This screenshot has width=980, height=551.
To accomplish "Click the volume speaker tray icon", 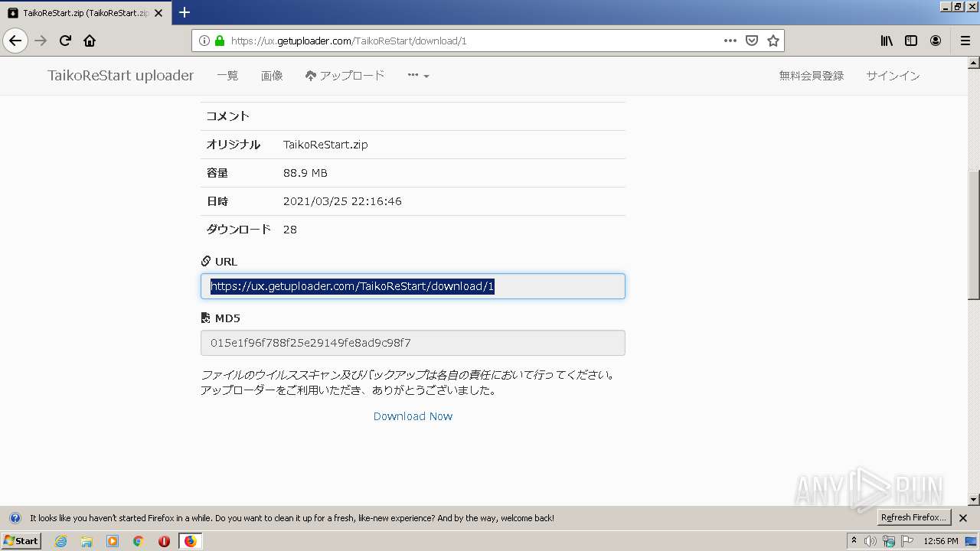I will [x=871, y=541].
